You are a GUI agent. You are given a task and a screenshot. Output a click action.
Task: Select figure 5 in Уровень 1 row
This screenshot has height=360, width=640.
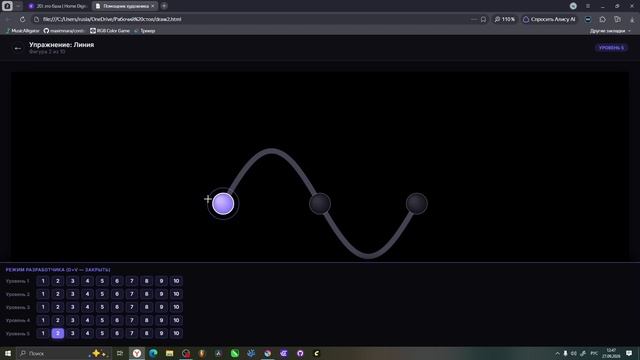[102, 281]
